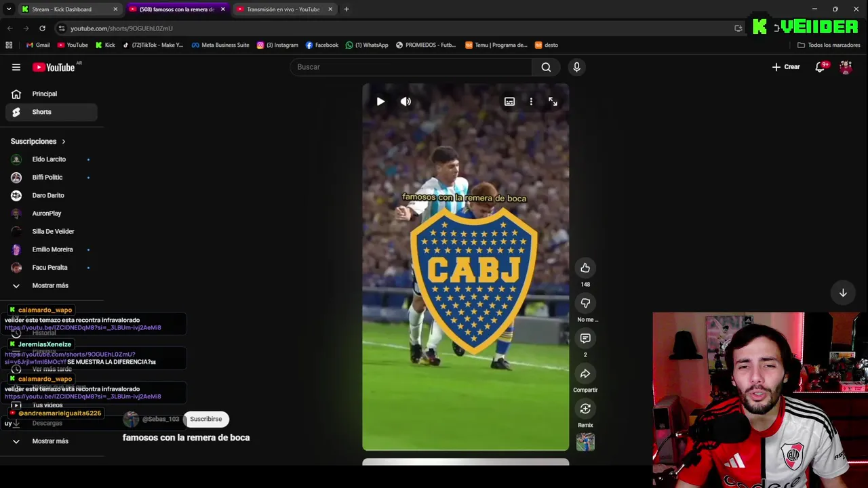Image resolution: width=868 pixels, height=488 pixels.
Task: Go to the next Short arrow
Action: (x=843, y=293)
